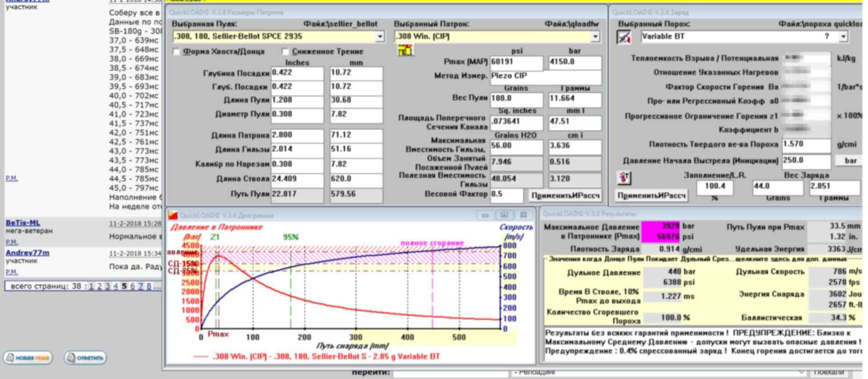Click the Глубина Посадки inches field 0.422
Viewport: 868px width, 379px height.
coord(297,73)
